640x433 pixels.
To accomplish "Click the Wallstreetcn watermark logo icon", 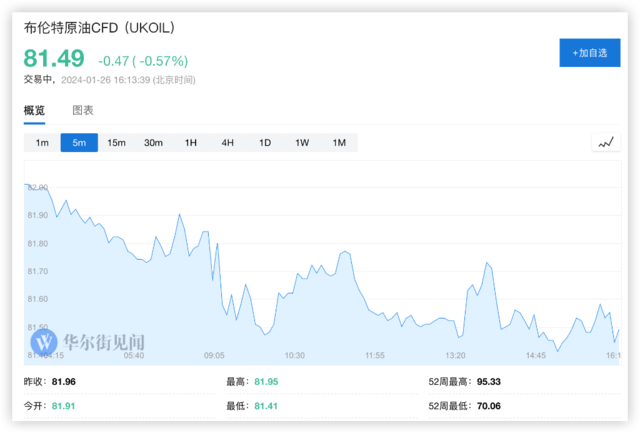I will click(45, 342).
